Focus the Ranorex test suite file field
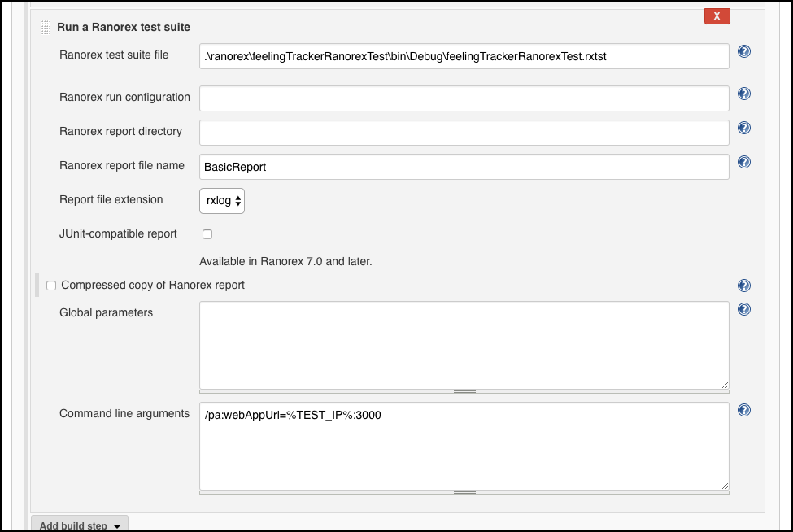The image size is (793, 532). click(464, 56)
